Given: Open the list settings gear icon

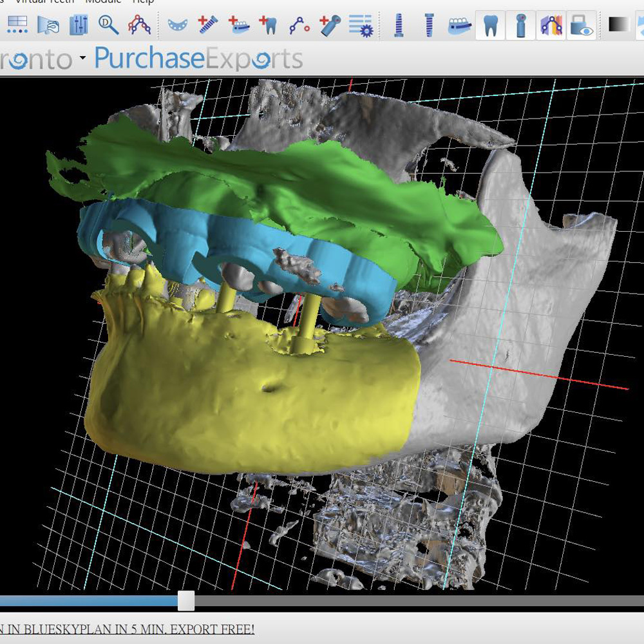Looking at the screenshot, I should (361, 25).
